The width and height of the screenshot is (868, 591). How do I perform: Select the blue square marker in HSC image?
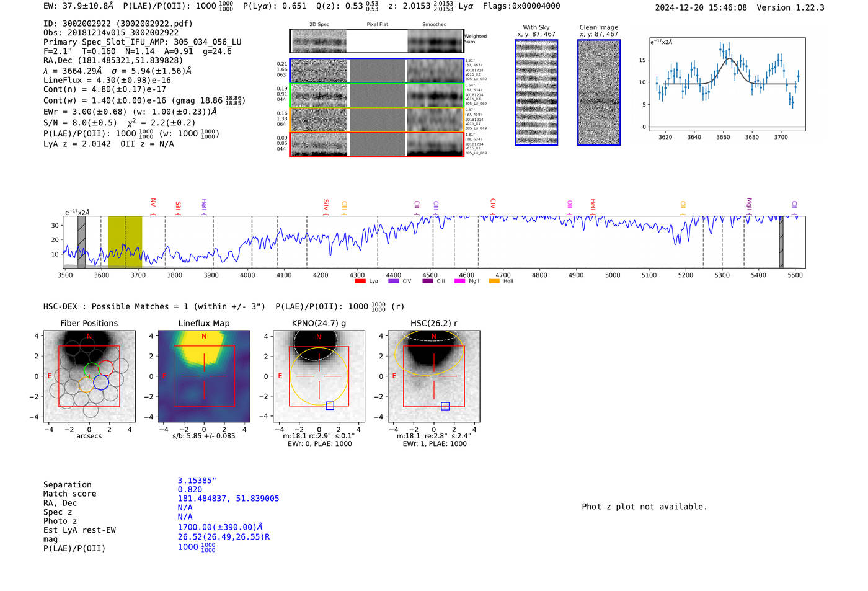[x=445, y=406]
